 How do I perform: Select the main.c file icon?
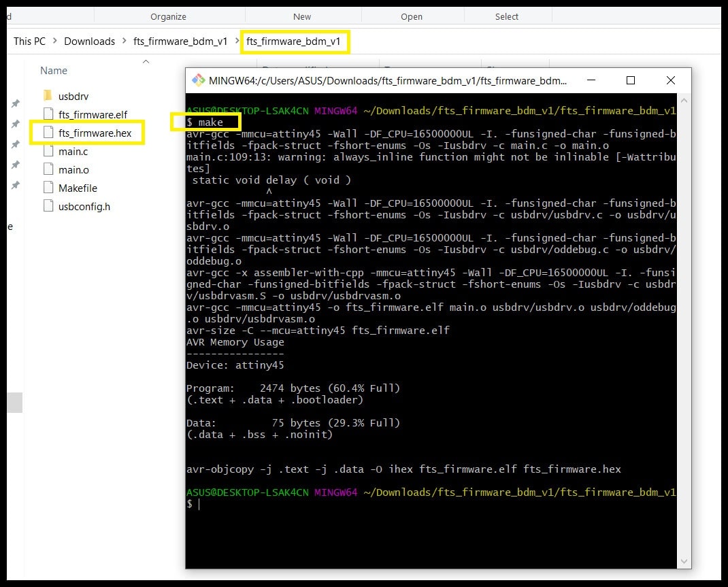point(48,151)
